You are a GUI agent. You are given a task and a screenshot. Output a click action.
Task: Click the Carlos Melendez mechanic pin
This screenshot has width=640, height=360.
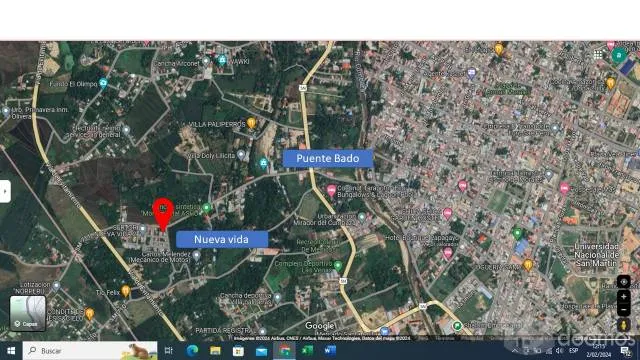[196, 256]
